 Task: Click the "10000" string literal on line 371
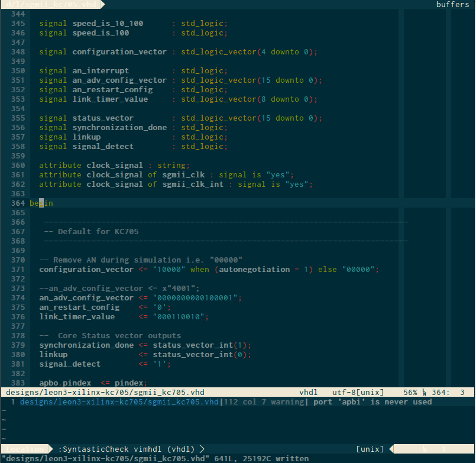pos(169,269)
